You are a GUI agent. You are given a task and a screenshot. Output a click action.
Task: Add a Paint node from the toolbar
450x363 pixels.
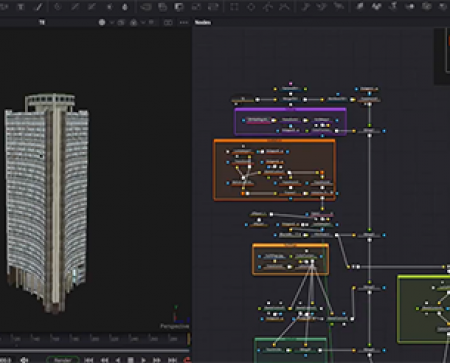pos(39,7)
